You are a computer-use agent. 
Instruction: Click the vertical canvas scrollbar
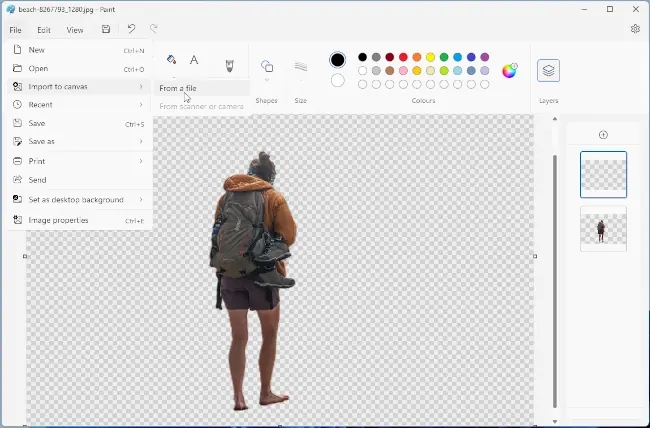(555, 281)
